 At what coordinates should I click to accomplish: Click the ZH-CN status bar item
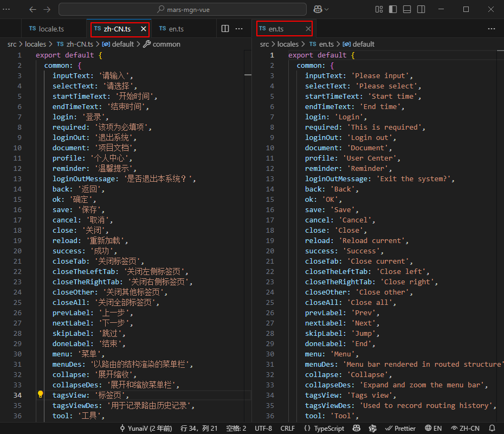(465, 428)
